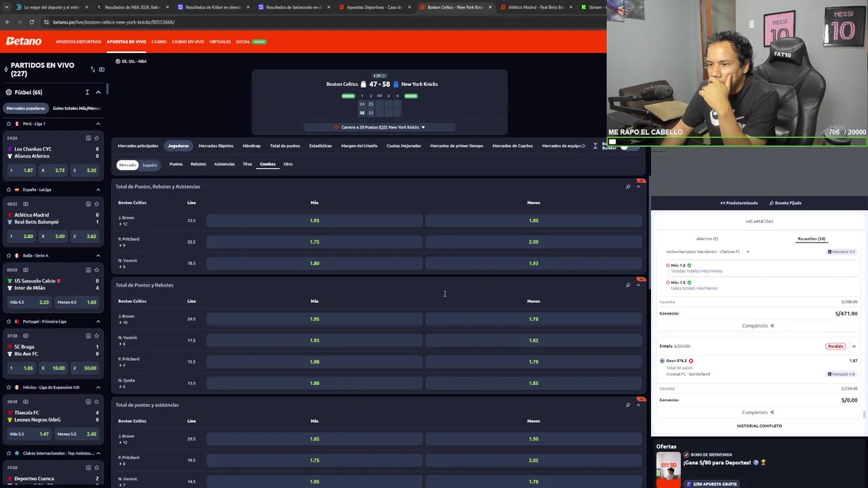868x488 pixels.
Task: Click the Betano logo
Action: tap(24, 41)
